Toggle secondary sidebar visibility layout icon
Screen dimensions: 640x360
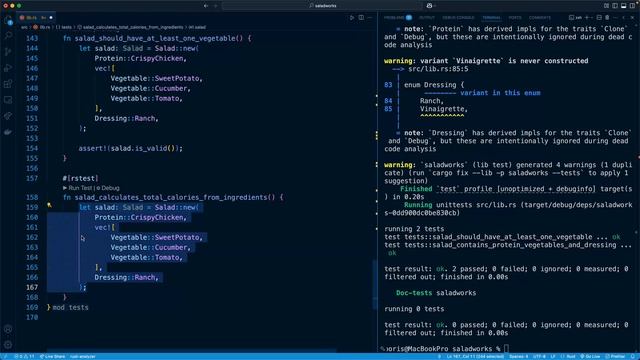pos(632,6)
